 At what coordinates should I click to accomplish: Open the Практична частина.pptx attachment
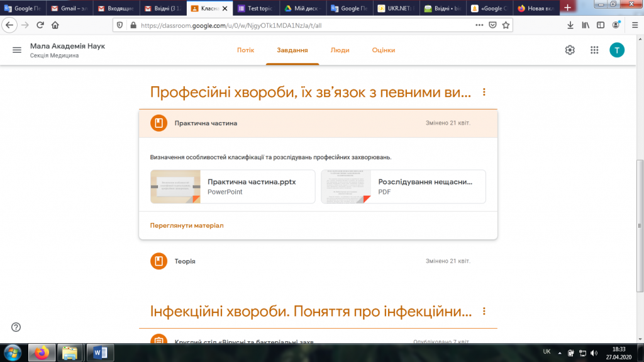pos(233,187)
